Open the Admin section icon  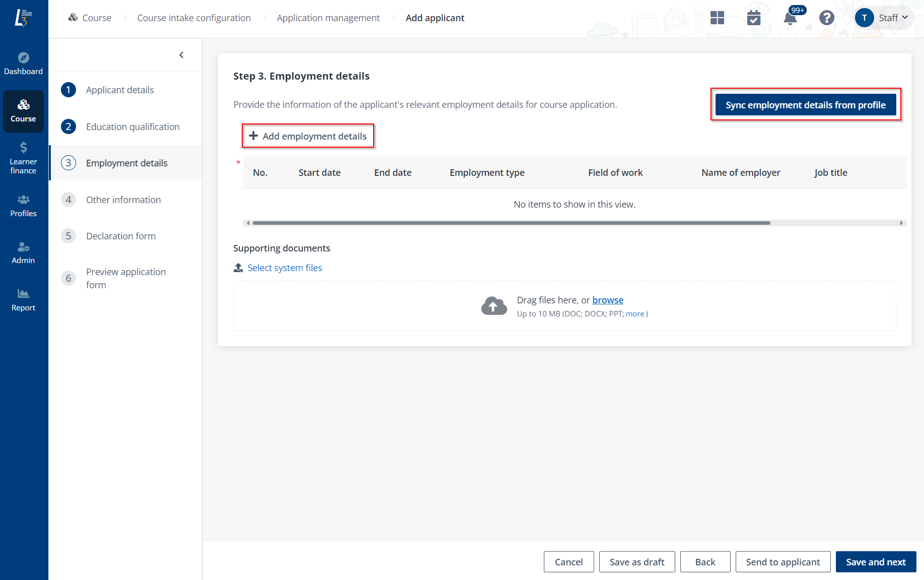click(23, 247)
